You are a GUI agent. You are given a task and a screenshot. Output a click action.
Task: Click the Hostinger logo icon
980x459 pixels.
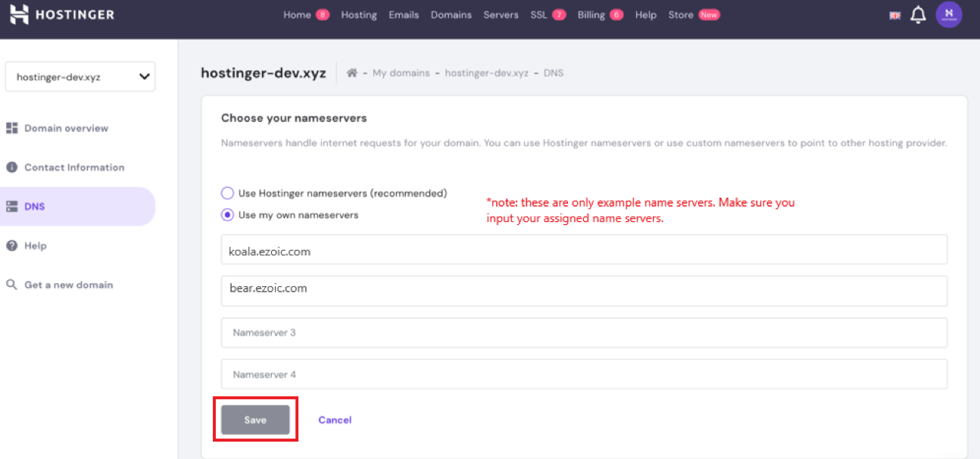(x=19, y=14)
